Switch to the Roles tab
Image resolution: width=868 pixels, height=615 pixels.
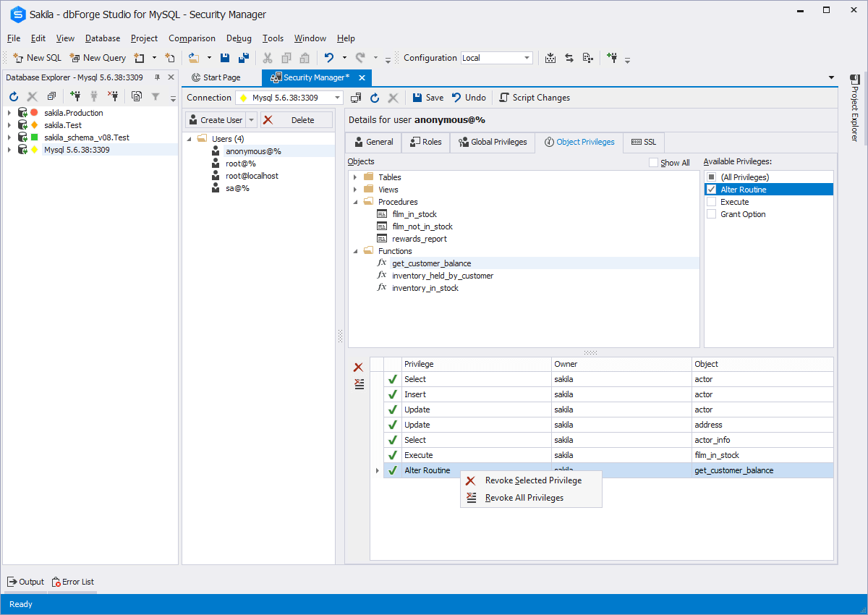426,143
